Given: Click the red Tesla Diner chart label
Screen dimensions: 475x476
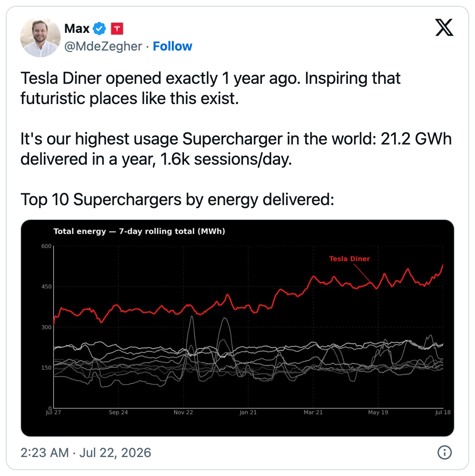Looking at the screenshot, I should [x=350, y=259].
